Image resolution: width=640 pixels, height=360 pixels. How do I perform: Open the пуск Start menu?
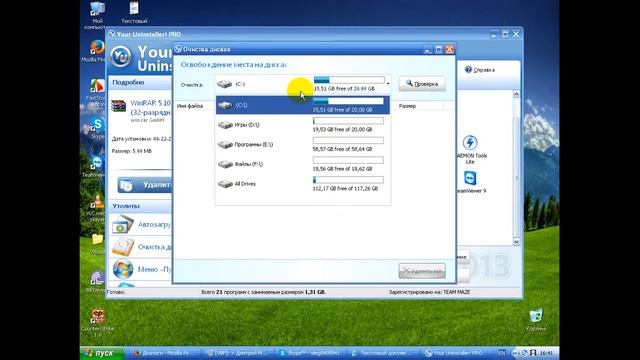point(102,353)
